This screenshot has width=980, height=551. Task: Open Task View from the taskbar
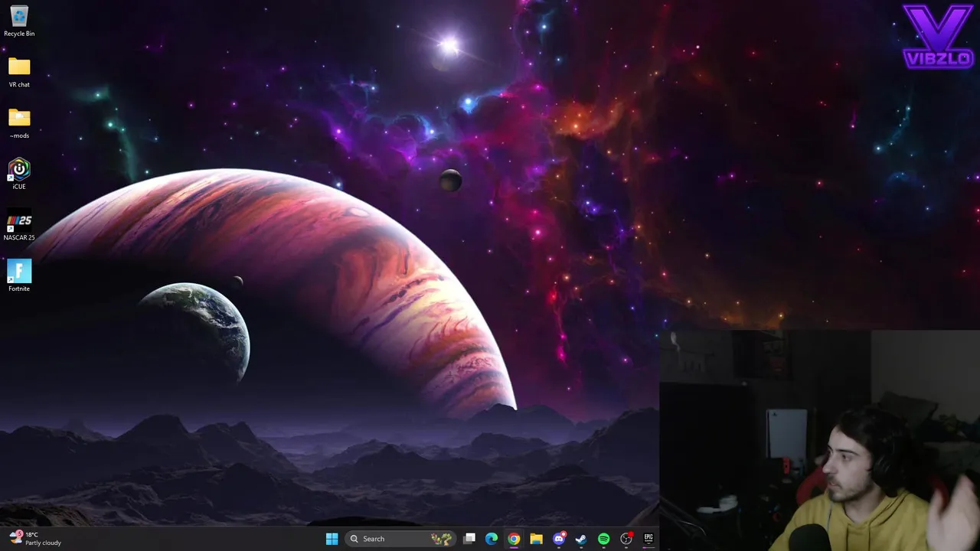[469, 539]
